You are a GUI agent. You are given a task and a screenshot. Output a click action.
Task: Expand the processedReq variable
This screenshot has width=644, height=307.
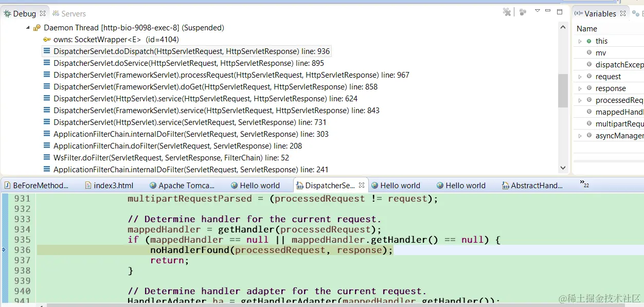(x=580, y=100)
